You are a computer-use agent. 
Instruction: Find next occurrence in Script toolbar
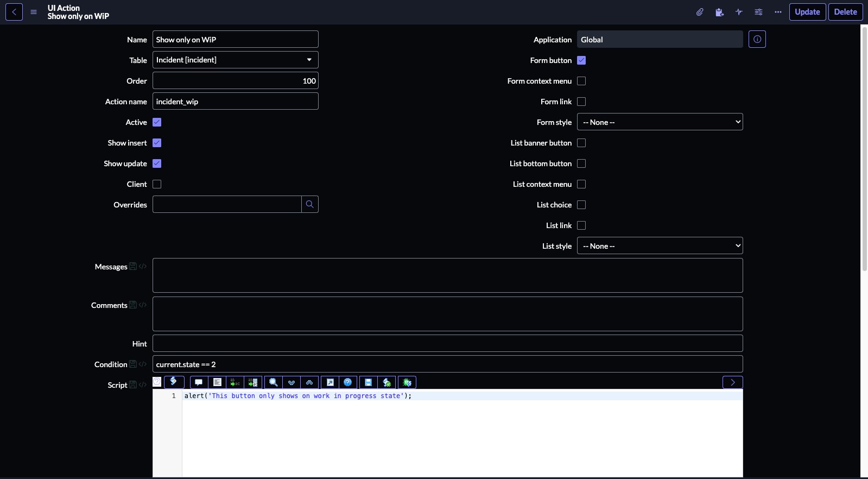(292, 382)
